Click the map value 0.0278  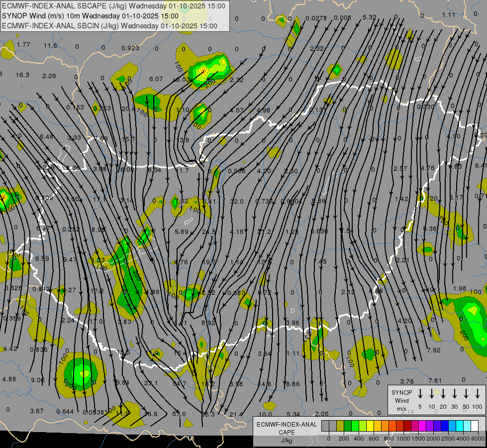(x=316, y=18)
